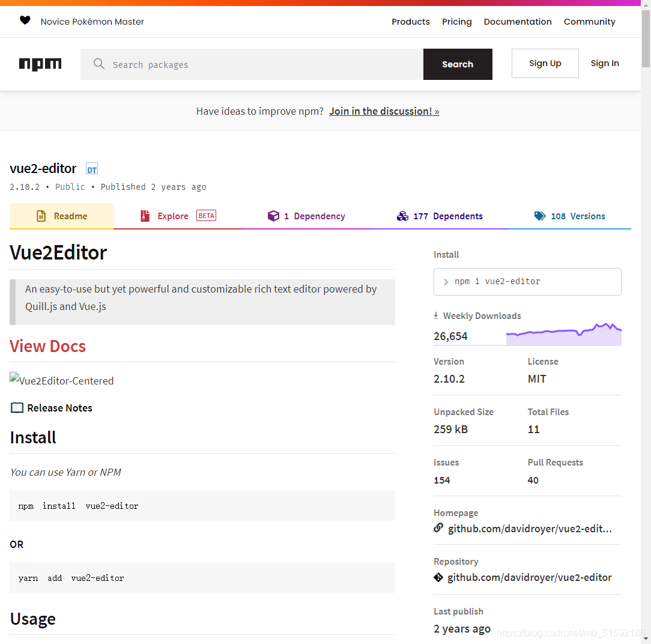Click the page vertical scrollbar thumb
651x644 pixels.
point(646,38)
